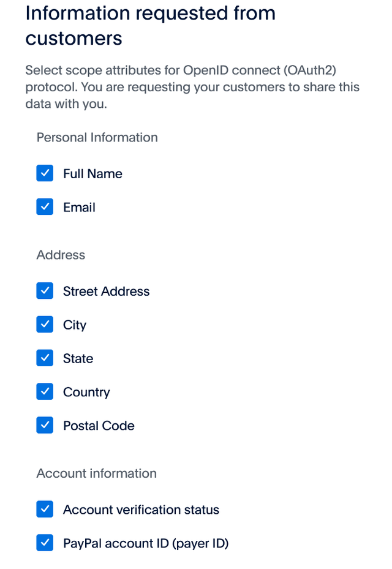Disable the State attribute checkbox

point(44,358)
